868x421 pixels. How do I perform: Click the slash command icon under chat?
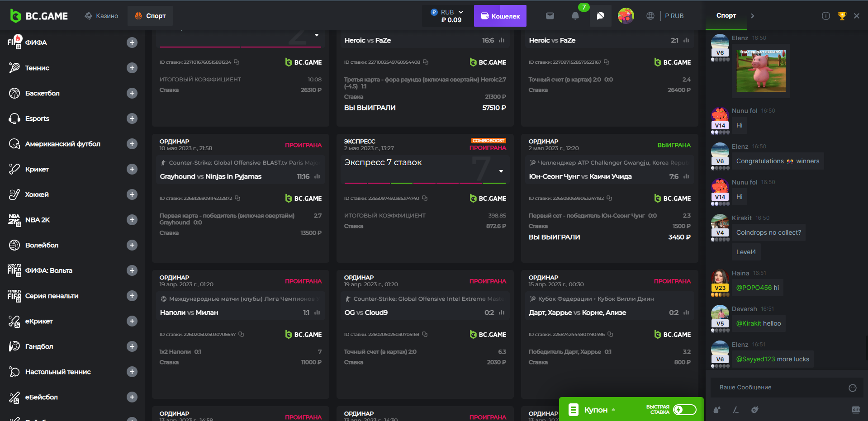click(x=736, y=410)
